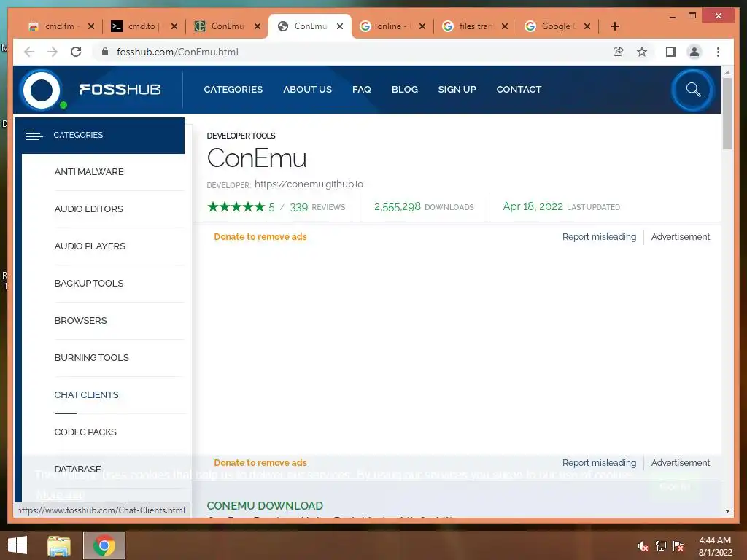747x560 pixels.
Task: Close the cmd.fm tab
Action: coord(91,26)
